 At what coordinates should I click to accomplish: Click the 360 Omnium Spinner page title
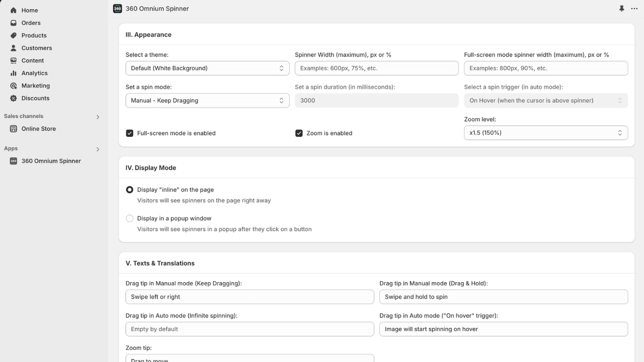click(x=157, y=9)
